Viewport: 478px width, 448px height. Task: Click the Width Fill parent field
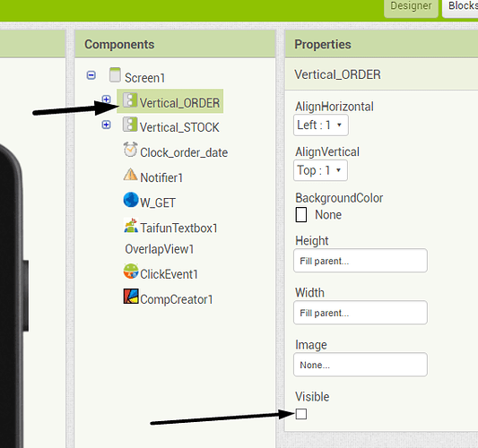click(361, 313)
